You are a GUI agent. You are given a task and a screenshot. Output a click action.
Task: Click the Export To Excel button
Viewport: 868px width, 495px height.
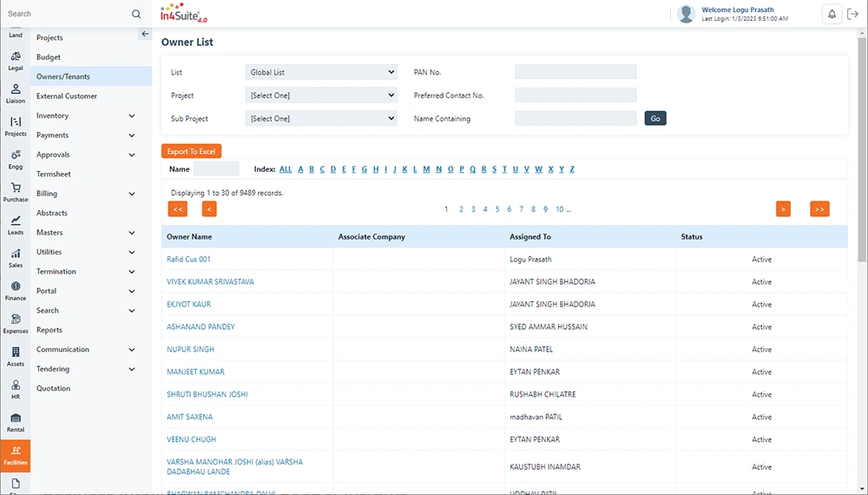click(x=191, y=151)
